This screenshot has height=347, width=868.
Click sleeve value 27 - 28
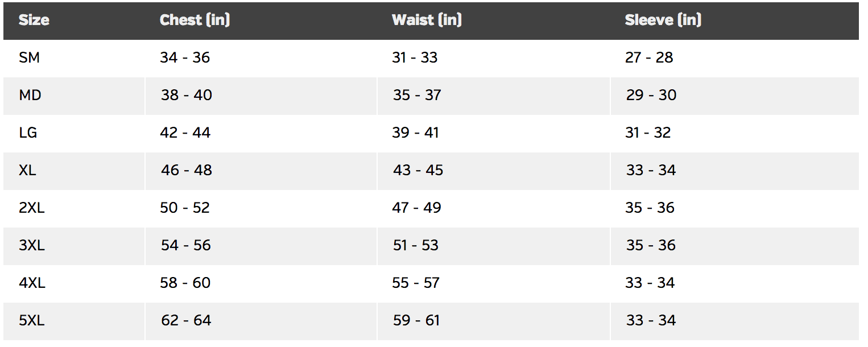pos(649,57)
